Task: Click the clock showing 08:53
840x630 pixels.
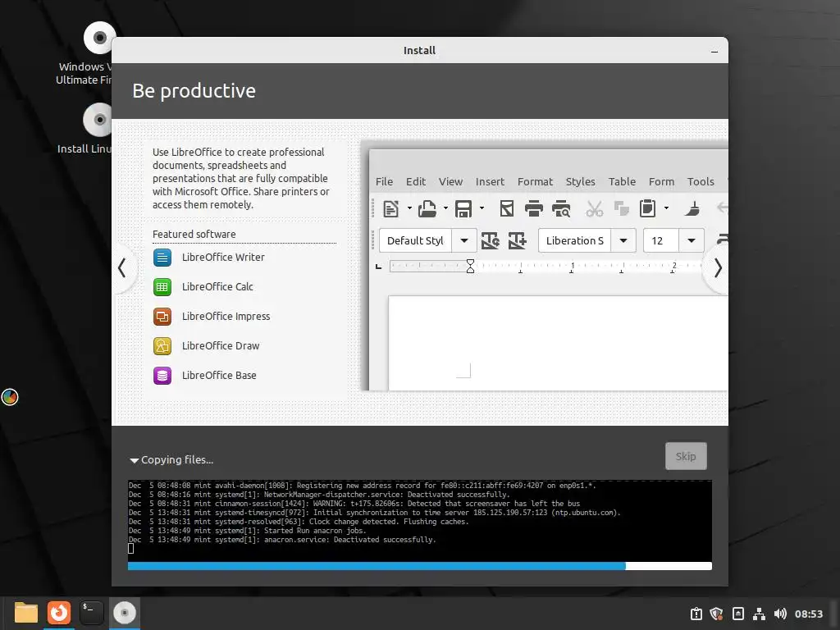Action: (x=808, y=614)
